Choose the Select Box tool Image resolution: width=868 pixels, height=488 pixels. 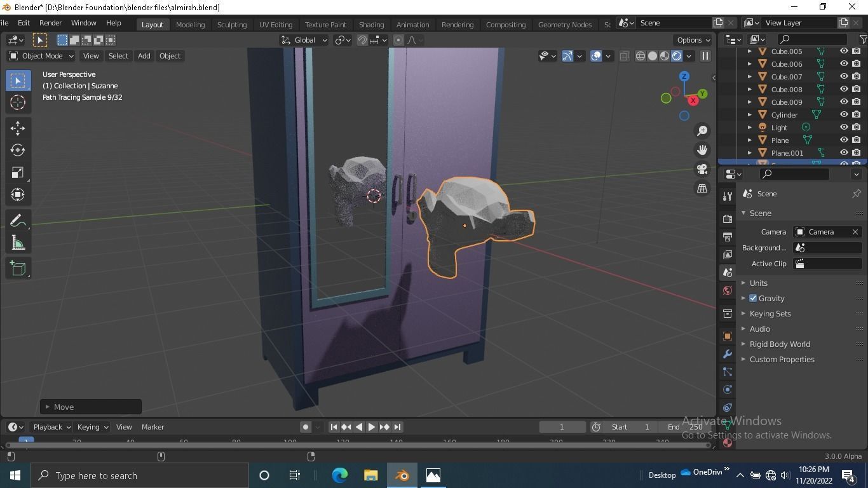click(18, 80)
